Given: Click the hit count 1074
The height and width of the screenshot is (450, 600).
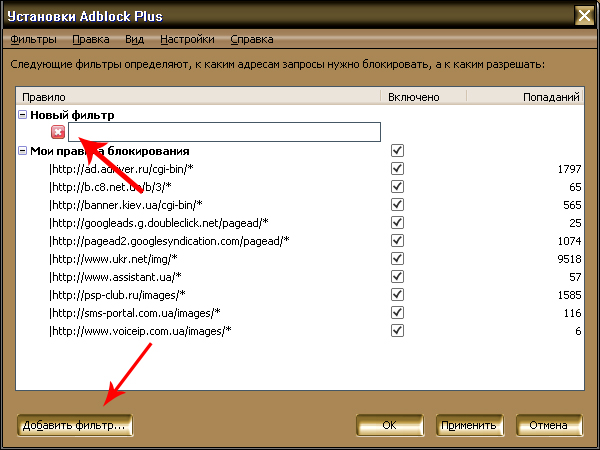Looking at the screenshot, I should pyautogui.click(x=569, y=241).
